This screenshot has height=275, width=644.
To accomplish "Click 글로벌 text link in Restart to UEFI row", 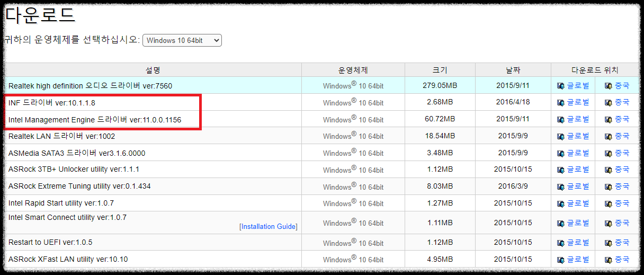I will tap(578, 243).
